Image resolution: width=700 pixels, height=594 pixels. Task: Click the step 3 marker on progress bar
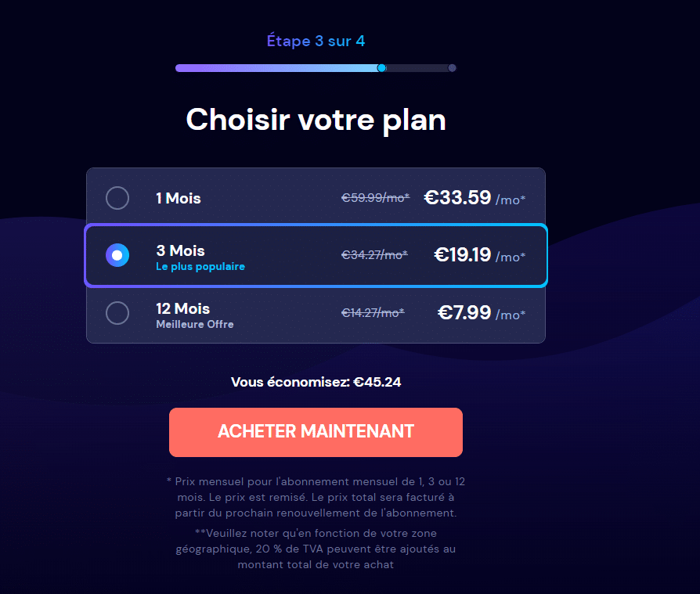coord(381,68)
